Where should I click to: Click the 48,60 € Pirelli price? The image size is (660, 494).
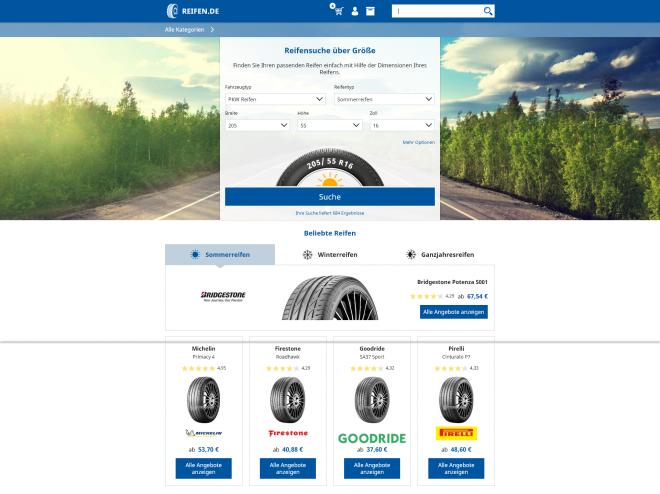point(461,449)
